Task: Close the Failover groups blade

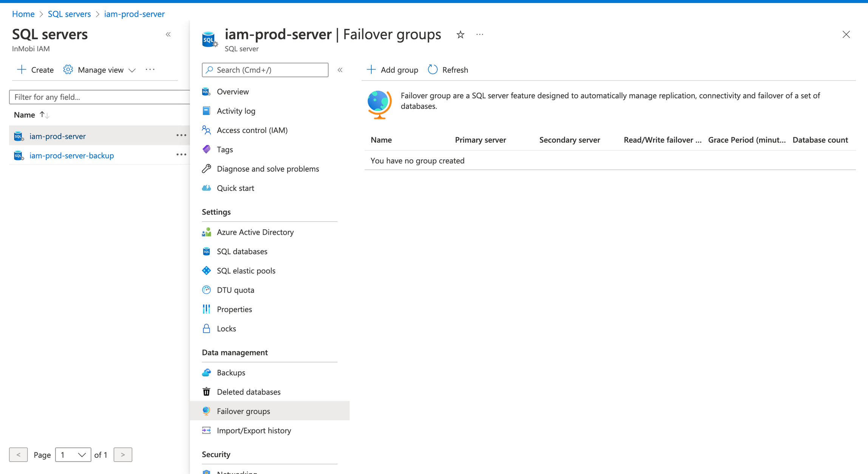Action: (846, 34)
